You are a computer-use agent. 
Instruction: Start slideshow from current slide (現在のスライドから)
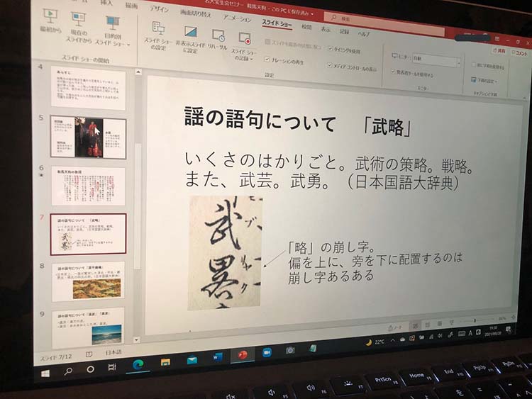tap(79, 27)
